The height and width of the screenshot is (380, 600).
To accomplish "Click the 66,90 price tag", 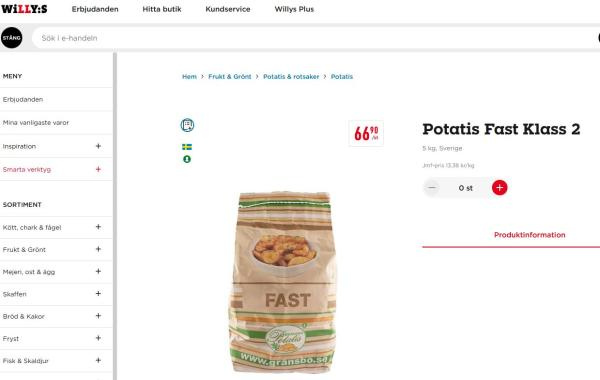I will [x=366, y=133].
